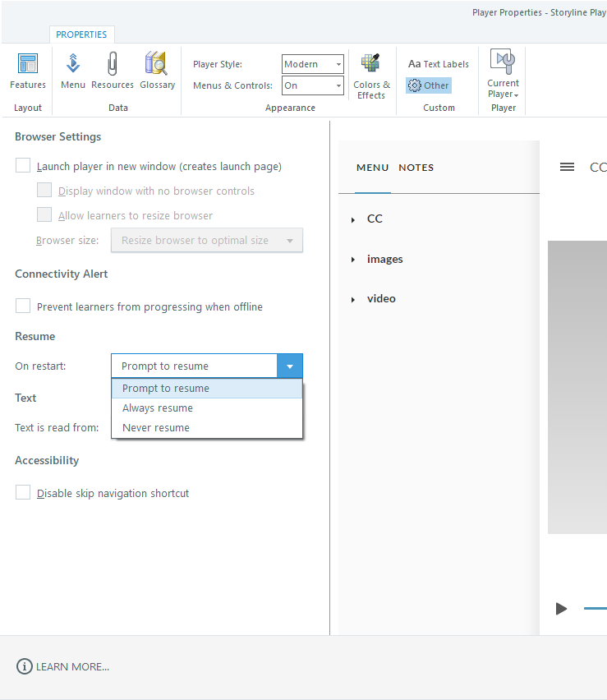Click the play button in preview
The height and width of the screenshot is (700, 607).
point(561,609)
